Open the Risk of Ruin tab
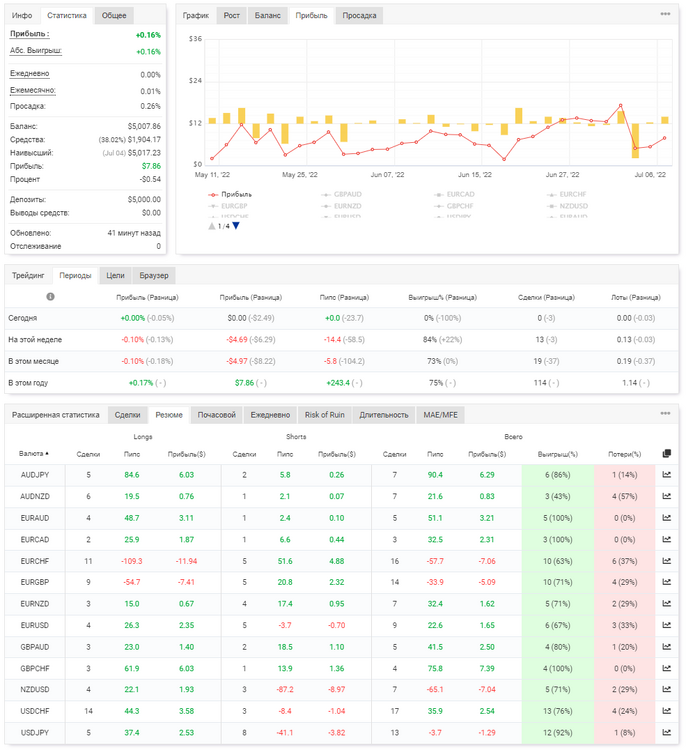 click(324, 415)
